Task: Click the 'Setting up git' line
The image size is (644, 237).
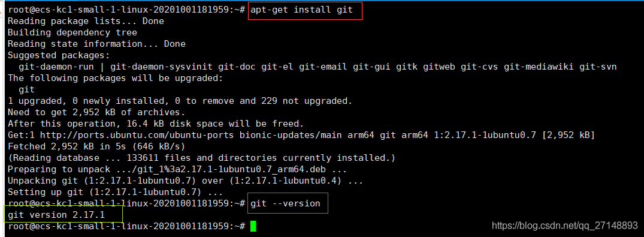Action: 116,192
